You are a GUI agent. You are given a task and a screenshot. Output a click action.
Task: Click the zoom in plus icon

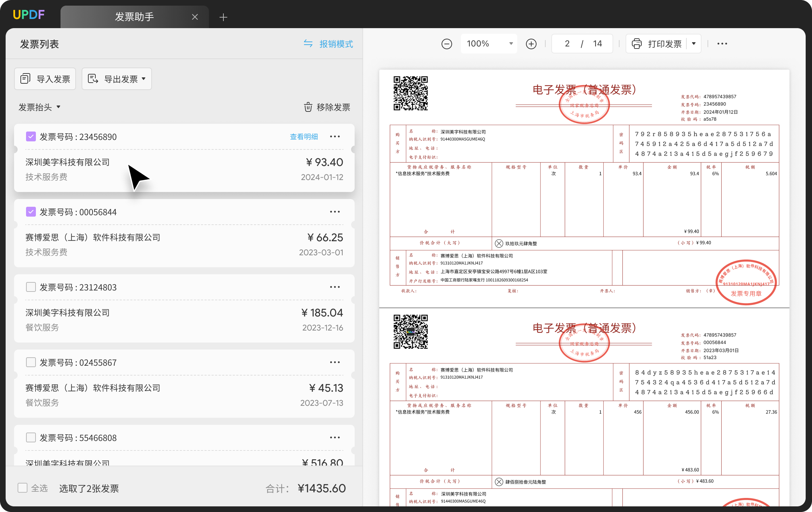pos(531,44)
